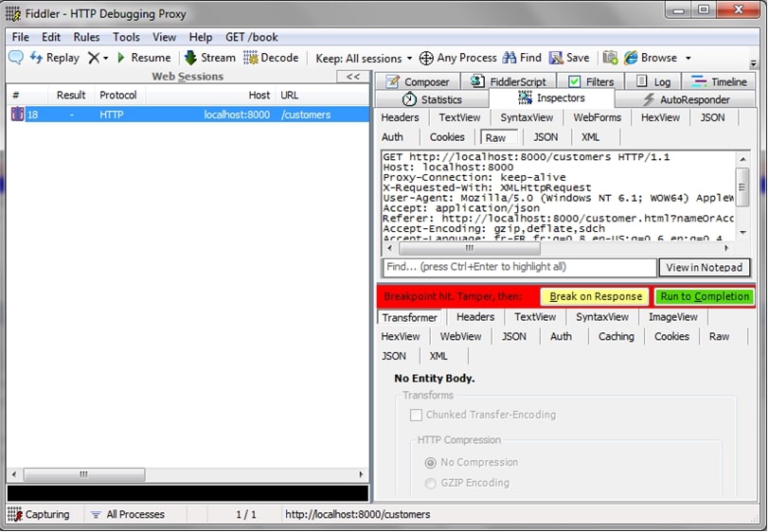The height and width of the screenshot is (532, 769).
Task: Switch to the Timeline tab
Action: click(x=719, y=81)
